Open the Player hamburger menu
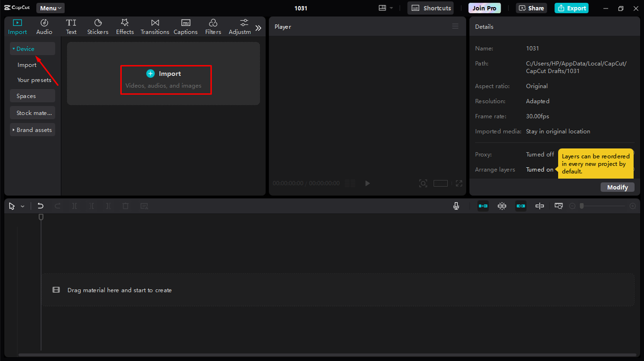The image size is (644, 361). 455,26
